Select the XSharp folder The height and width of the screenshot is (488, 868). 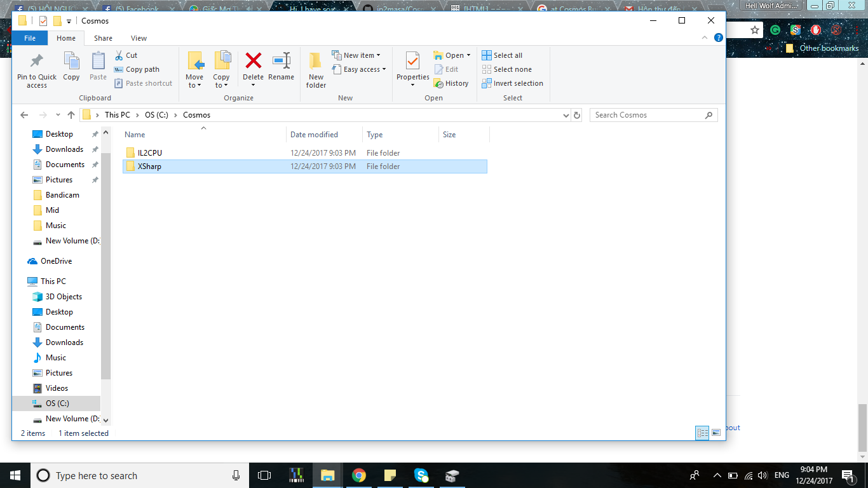pos(305,166)
